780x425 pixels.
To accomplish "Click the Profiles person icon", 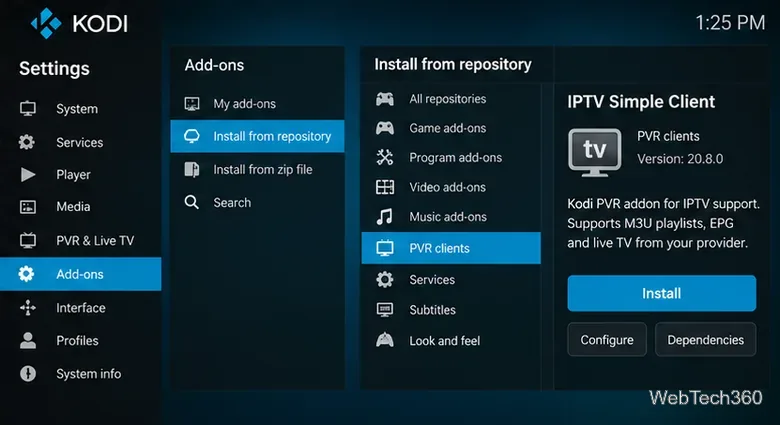I will 28,340.
